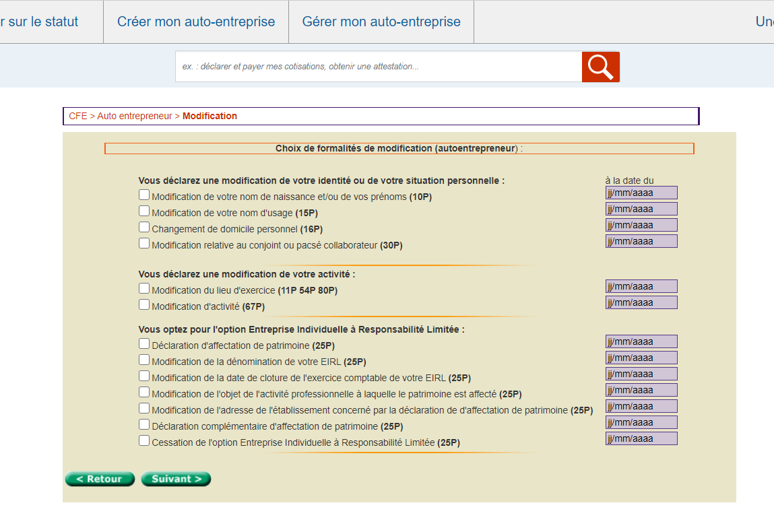Check 'Déclaration d'affectation de patrimoine' (25P)
Screen dimensions: 774x532
[x=144, y=343]
